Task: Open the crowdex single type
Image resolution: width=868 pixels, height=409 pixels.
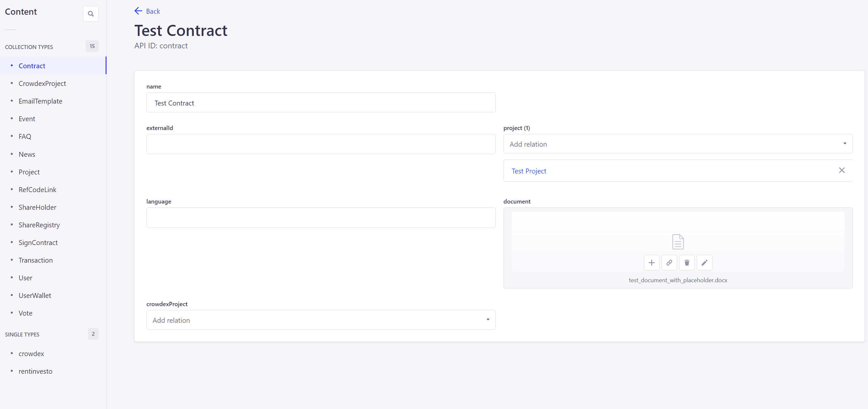Action: pos(31,354)
